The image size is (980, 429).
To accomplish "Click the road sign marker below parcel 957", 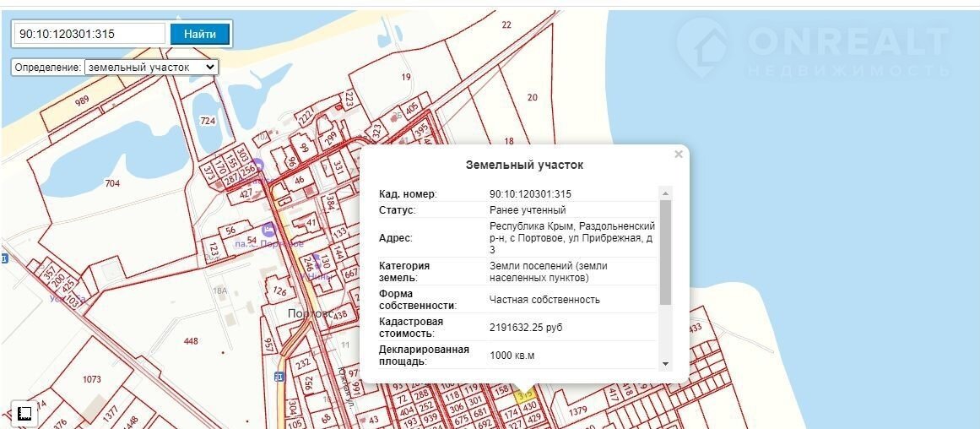I will coord(279,377).
